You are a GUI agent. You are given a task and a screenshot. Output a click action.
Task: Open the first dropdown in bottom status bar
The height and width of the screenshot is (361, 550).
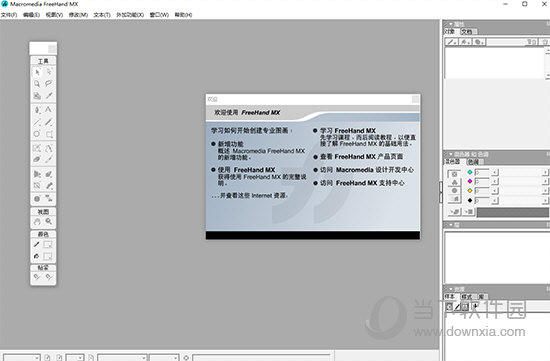[21, 357]
